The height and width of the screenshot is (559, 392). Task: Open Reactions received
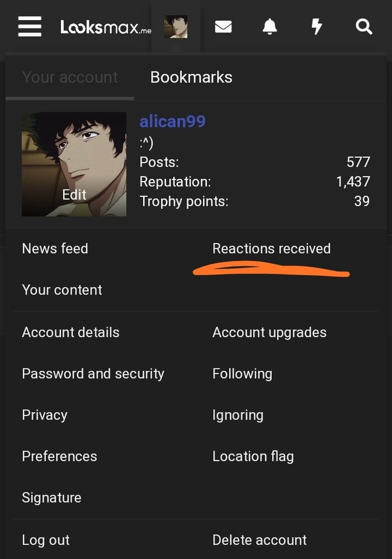(271, 249)
